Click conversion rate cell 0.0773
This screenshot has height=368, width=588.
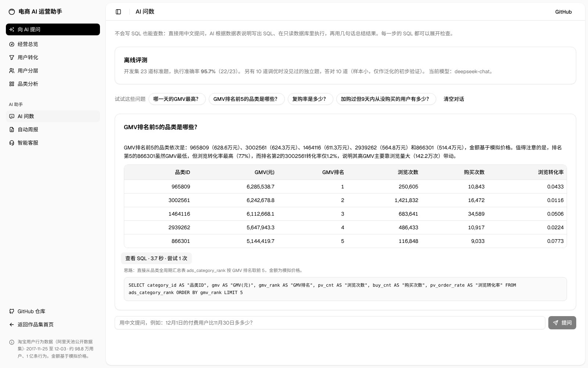click(555, 241)
